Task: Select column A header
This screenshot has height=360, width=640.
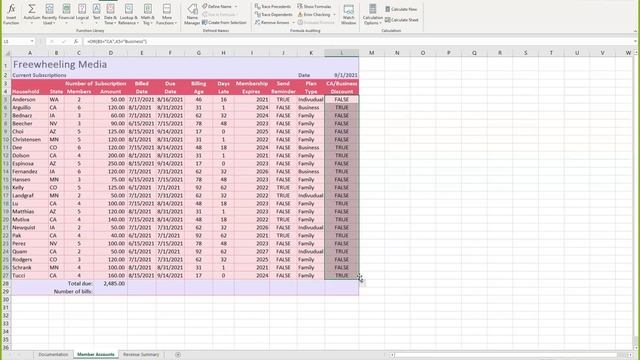Action: click(x=30, y=53)
